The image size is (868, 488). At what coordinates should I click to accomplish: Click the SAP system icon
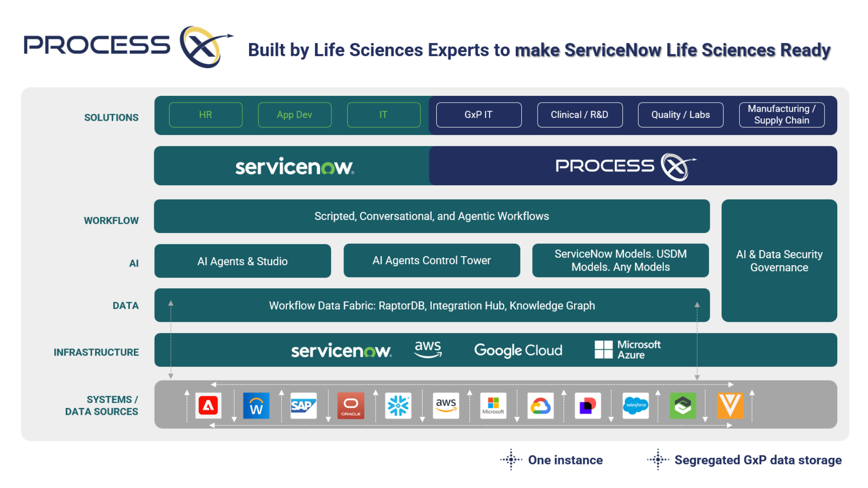point(303,406)
